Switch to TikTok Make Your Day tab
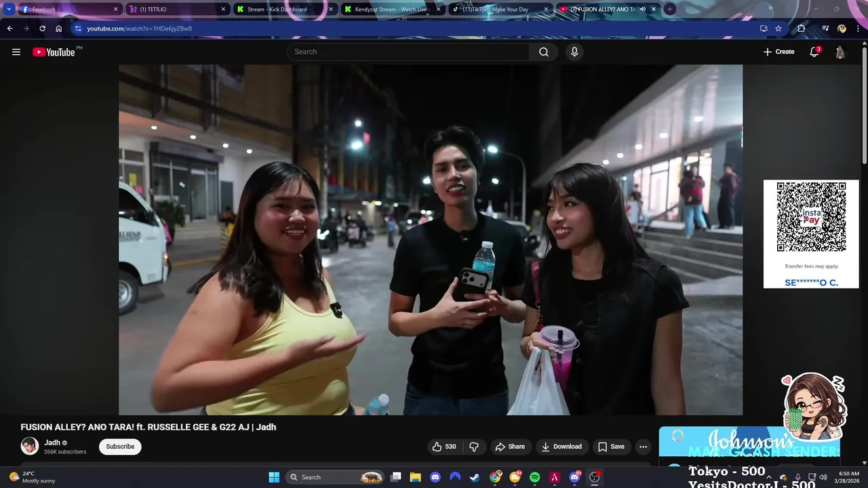The image size is (868, 488). (500, 9)
